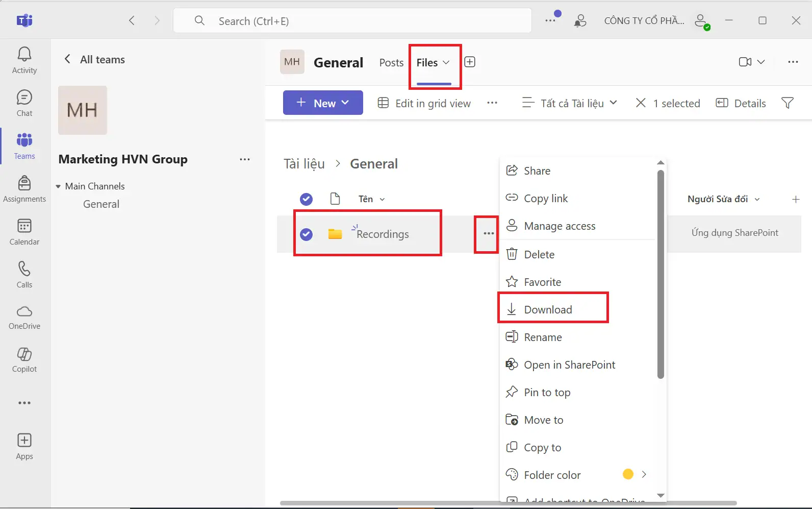The width and height of the screenshot is (812, 509).
Task: Click the Details pane button
Action: tap(741, 103)
